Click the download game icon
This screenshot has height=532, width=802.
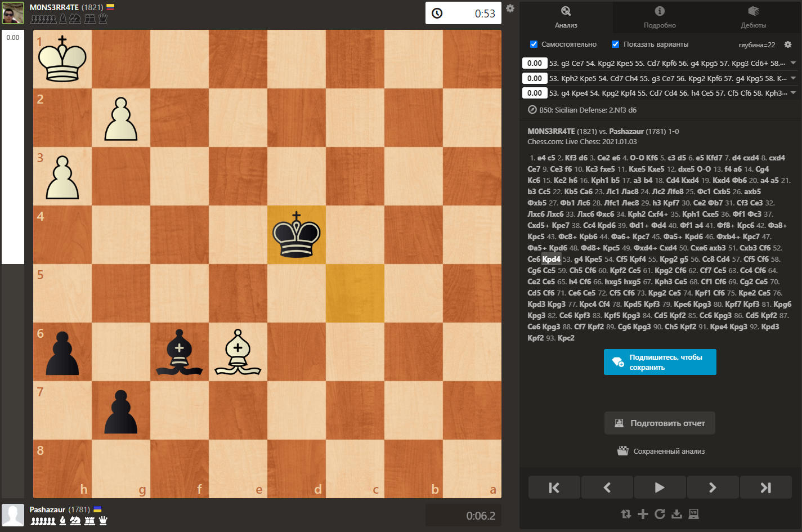(677, 514)
